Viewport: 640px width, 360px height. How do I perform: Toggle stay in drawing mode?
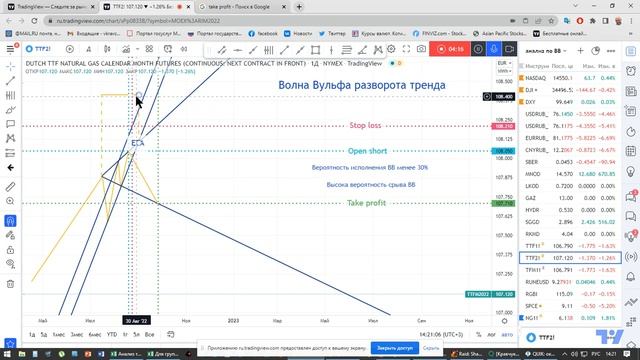point(10,236)
